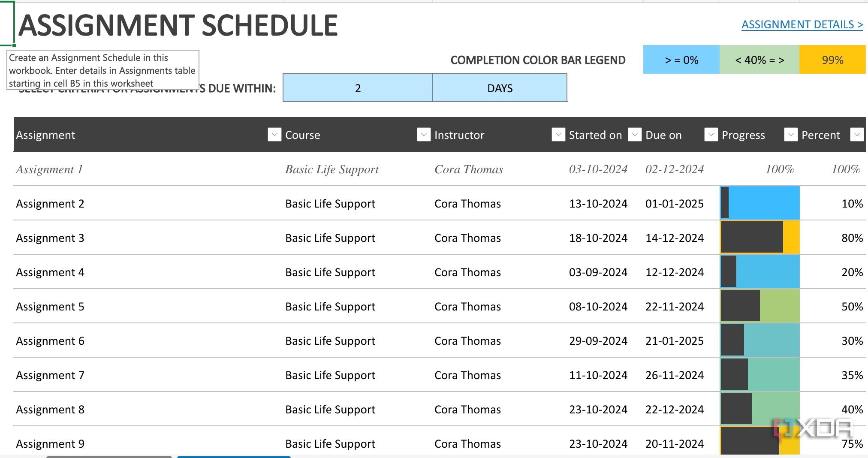Open the Course column filter dropdown
Viewport: 868px width, 458px height.
click(x=424, y=135)
